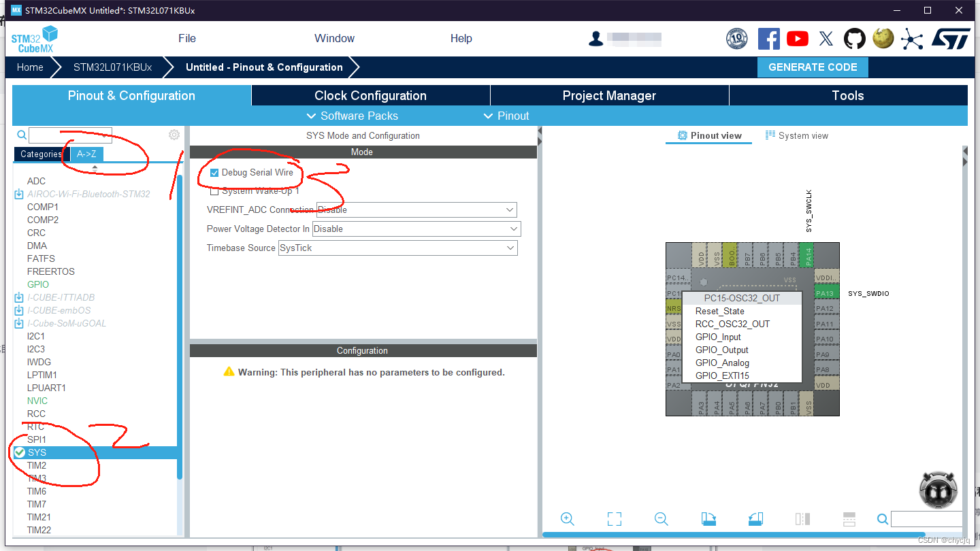Open Timebase Source SysTick dropdown

point(398,248)
